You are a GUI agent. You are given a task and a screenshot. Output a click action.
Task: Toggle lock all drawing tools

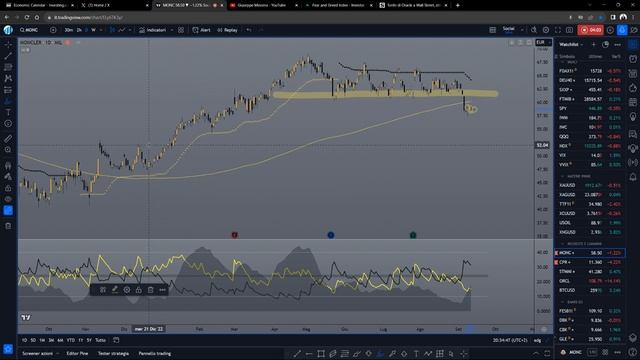click(x=8, y=188)
